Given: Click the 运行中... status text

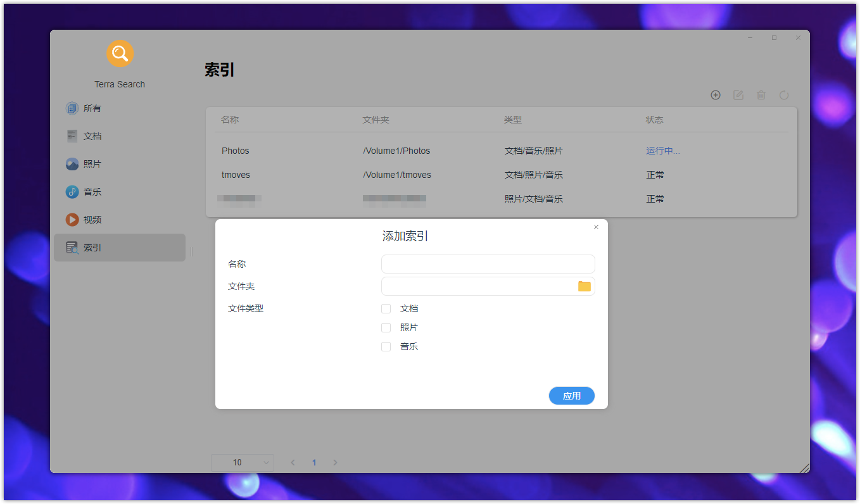Looking at the screenshot, I should pyautogui.click(x=663, y=151).
